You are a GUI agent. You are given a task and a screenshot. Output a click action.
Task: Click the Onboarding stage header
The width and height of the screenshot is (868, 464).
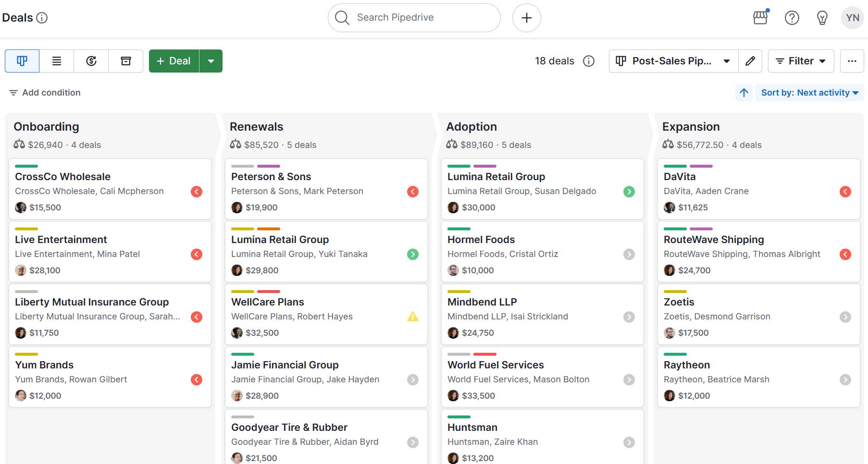[x=46, y=127]
